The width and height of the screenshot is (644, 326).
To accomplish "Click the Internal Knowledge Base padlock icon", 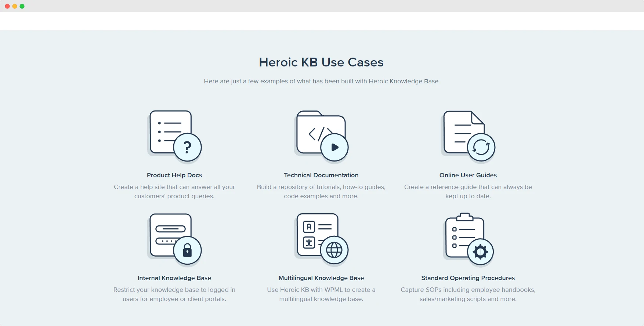I will 174,240.
